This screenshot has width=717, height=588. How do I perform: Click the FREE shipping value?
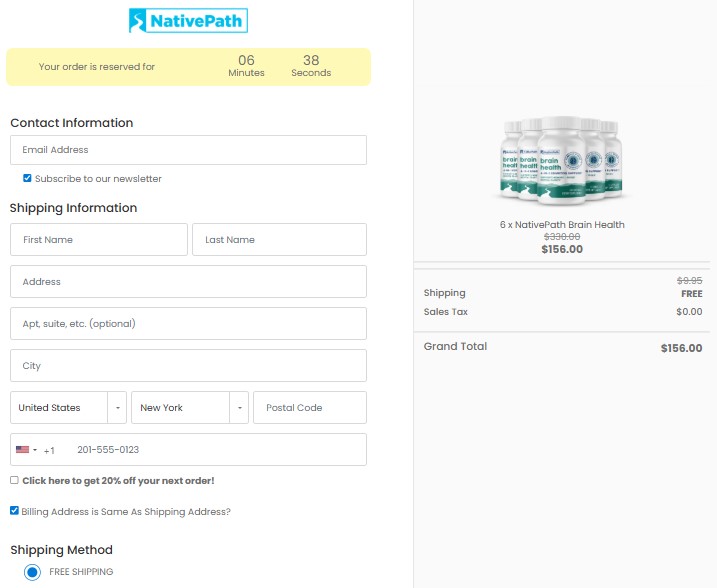point(692,294)
